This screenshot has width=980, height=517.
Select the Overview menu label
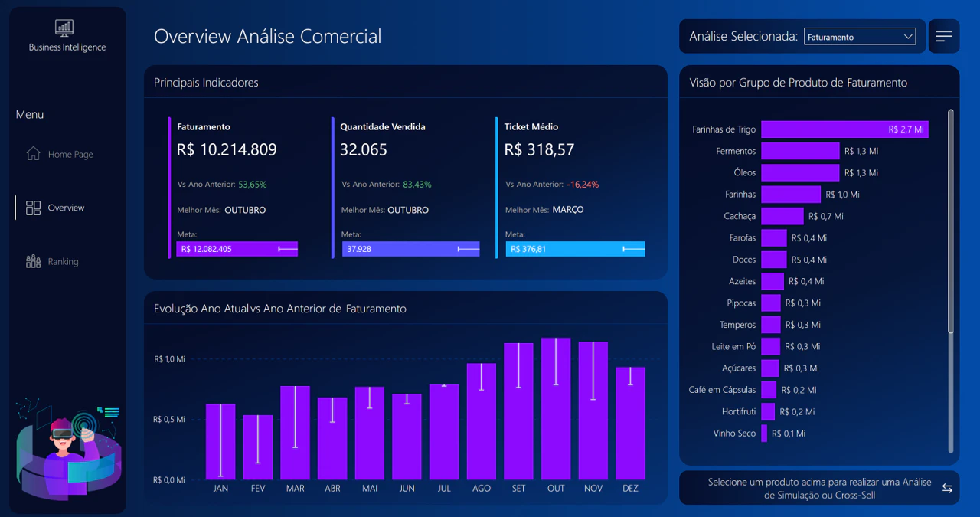tap(66, 208)
